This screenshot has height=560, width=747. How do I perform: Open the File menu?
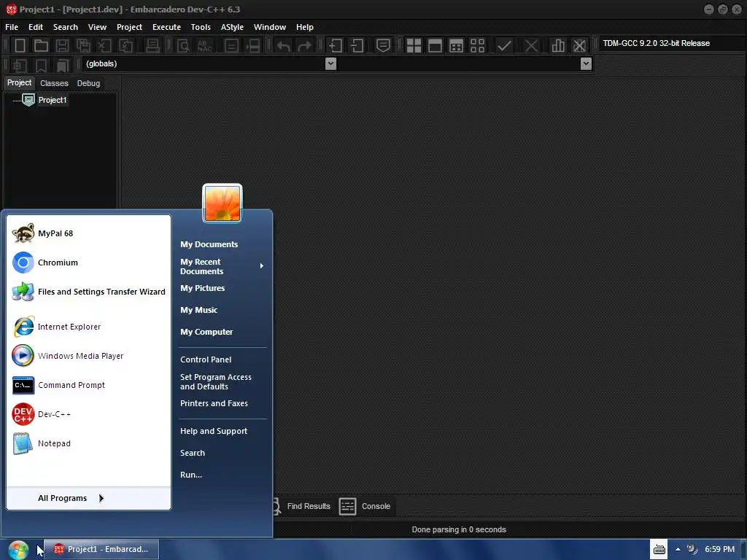tap(12, 27)
